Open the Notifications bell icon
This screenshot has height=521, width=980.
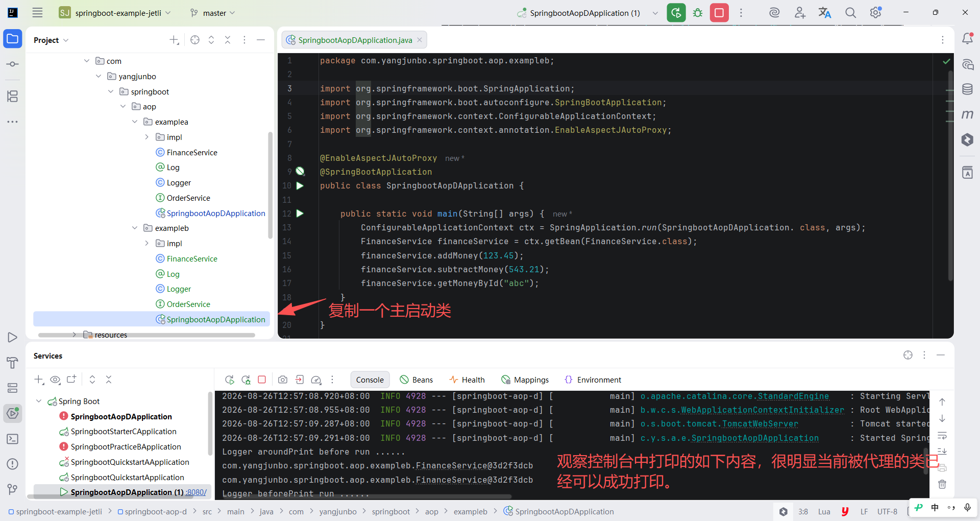point(967,39)
